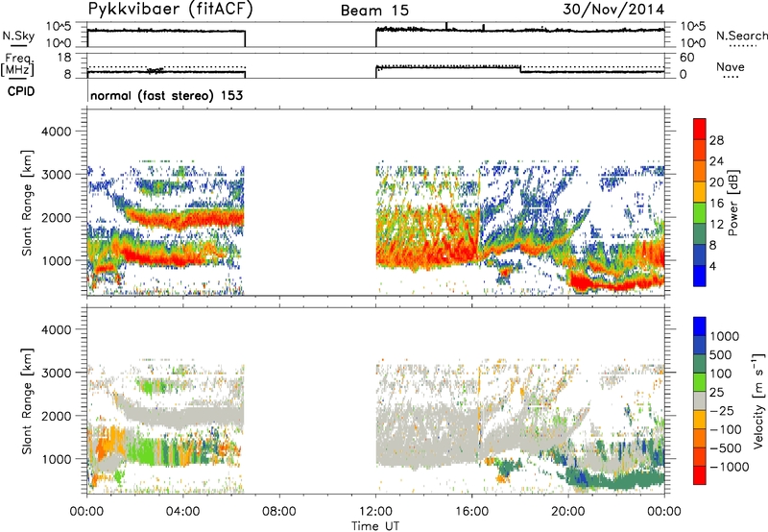Click the 'N.Sky' legend label

pyautogui.click(x=18, y=36)
